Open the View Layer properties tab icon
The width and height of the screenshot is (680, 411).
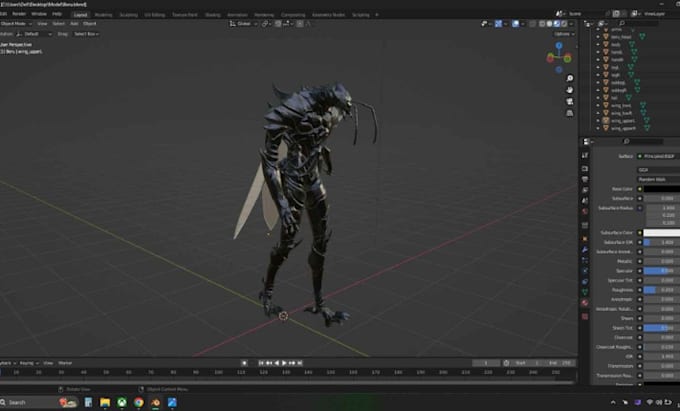pos(585,190)
